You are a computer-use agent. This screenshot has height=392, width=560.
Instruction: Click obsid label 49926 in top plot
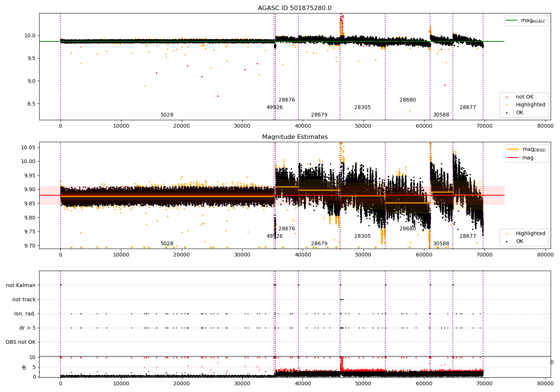click(x=274, y=108)
